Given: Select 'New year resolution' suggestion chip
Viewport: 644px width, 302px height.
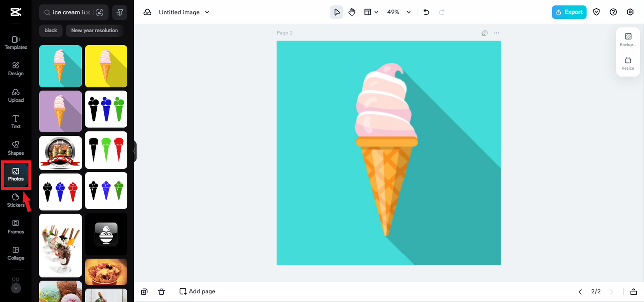Looking at the screenshot, I should click(95, 30).
